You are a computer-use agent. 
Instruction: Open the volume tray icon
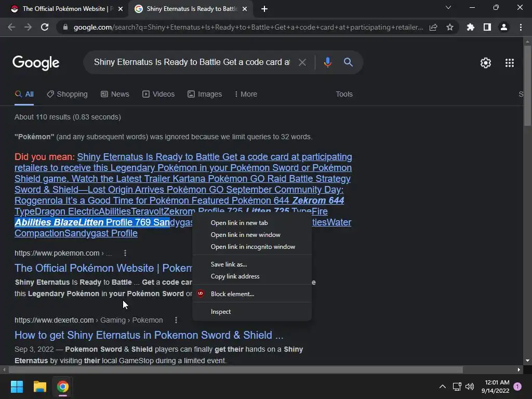[x=470, y=387]
